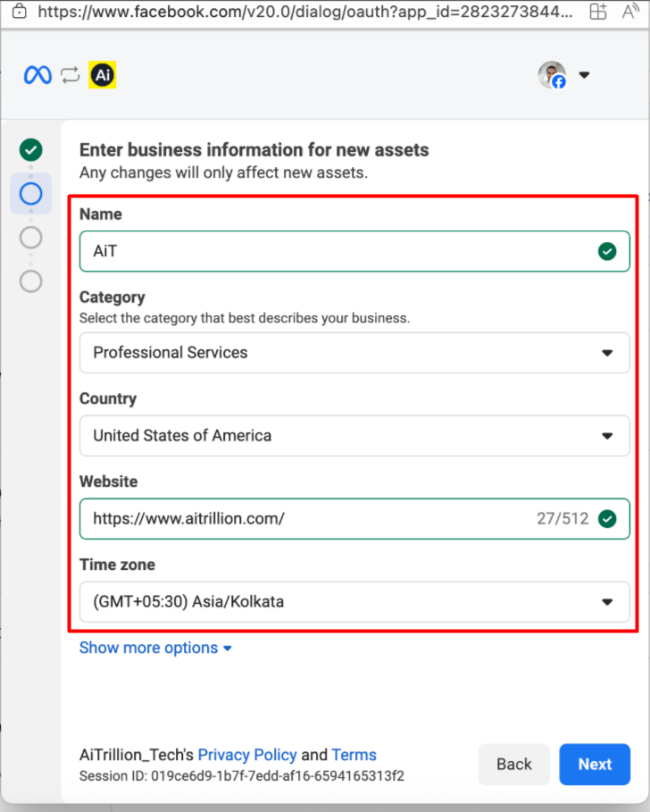Click the browser extensions icon in address bar

pyautogui.click(x=598, y=13)
